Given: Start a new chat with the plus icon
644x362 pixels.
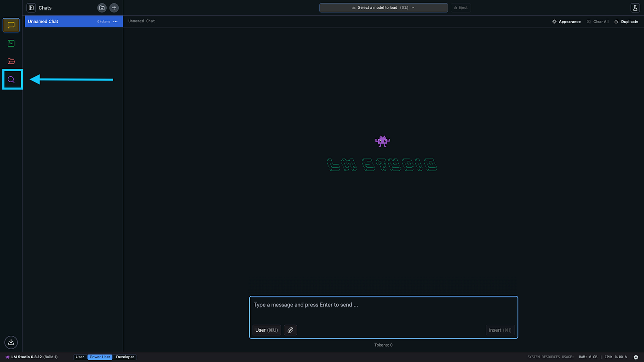Looking at the screenshot, I should (x=114, y=8).
